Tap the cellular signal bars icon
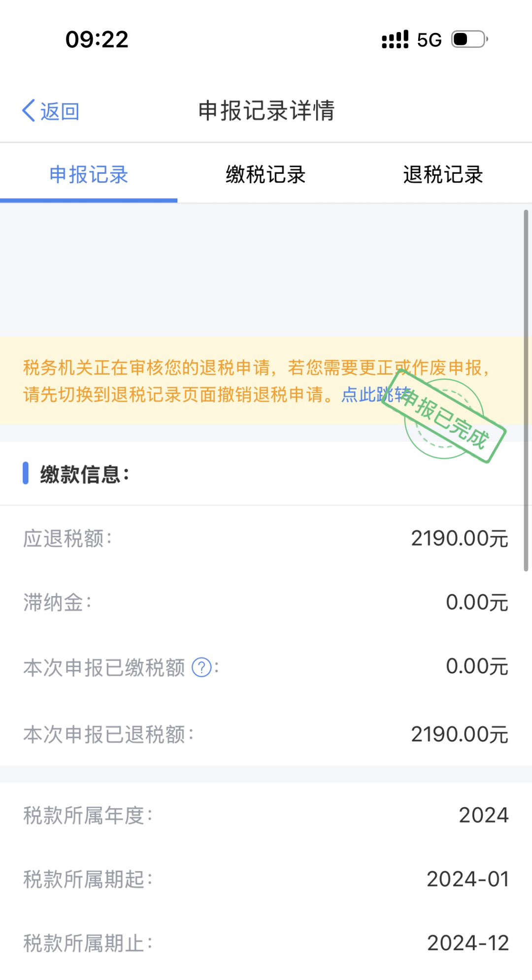Screen dimensions: 532x980 point(395,39)
